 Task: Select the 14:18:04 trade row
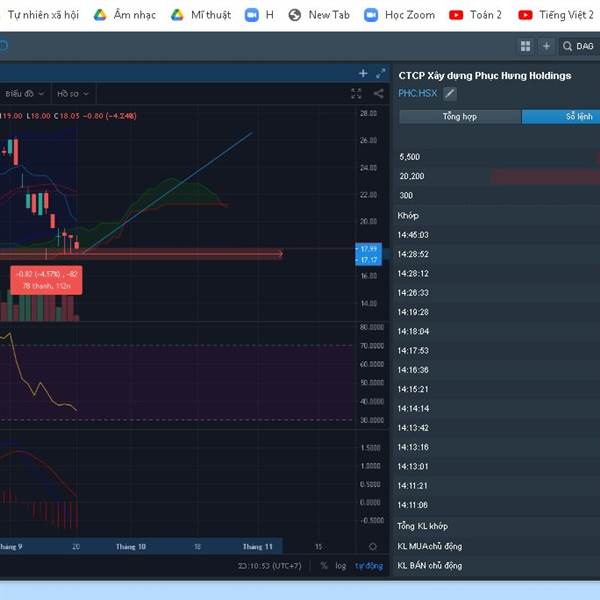tap(497, 331)
